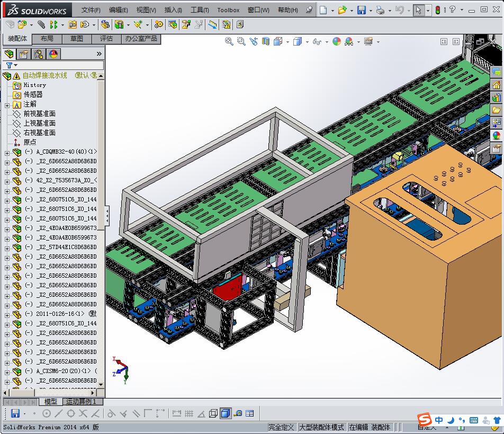Switch to the 草图 tab

point(76,39)
